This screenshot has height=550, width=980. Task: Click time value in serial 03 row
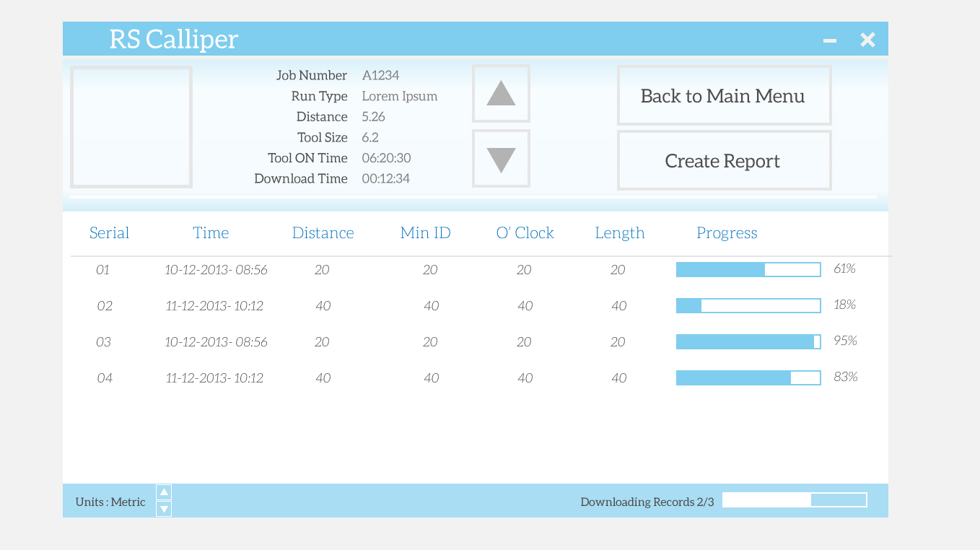tap(216, 342)
